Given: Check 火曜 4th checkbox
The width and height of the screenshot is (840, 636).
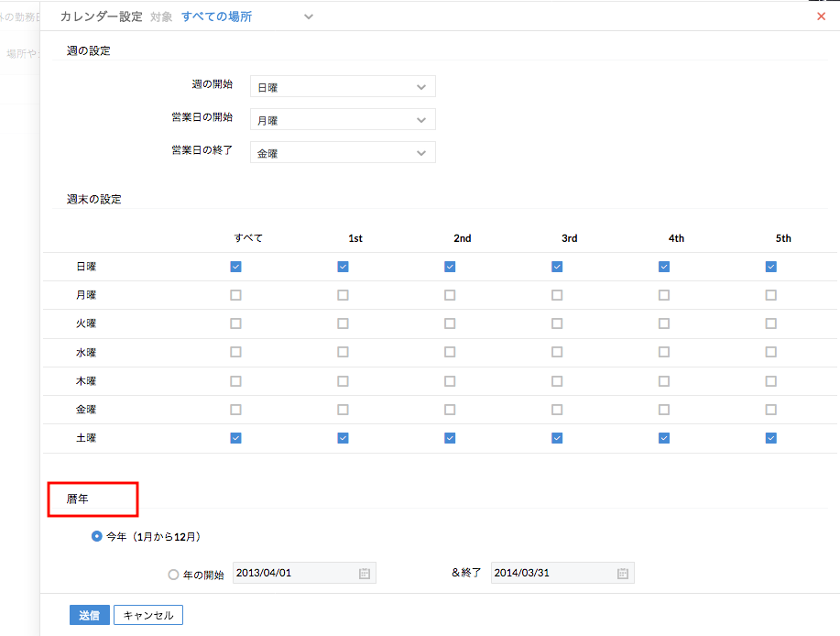Looking at the screenshot, I should pyautogui.click(x=663, y=323).
